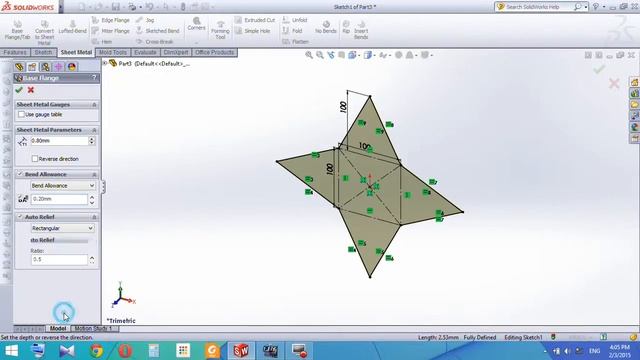
Task: Open the Windows Start button
Action: tap(11, 351)
